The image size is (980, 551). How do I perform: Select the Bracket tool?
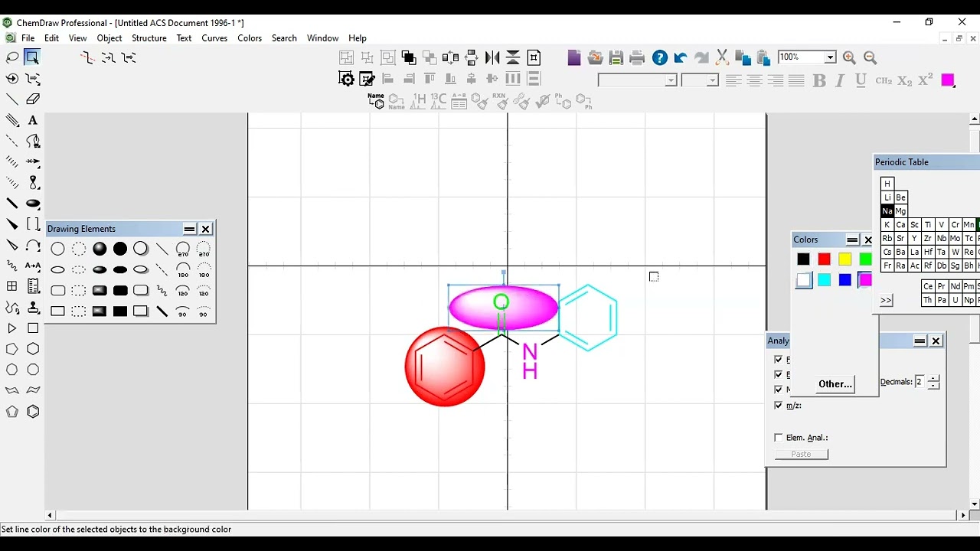point(33,224)
